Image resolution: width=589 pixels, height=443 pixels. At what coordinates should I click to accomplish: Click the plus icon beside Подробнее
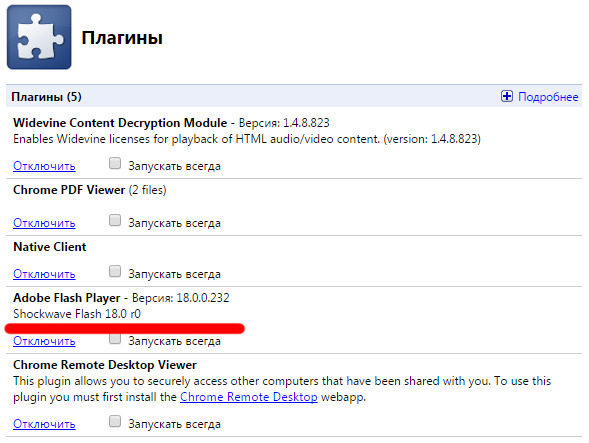(507, 97)
